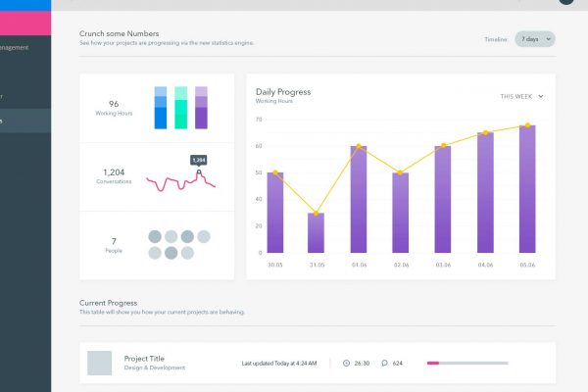Select the teal Working Hours stacked bar
The height and width of the screenshot is (392, 588).
coord(180,108)
